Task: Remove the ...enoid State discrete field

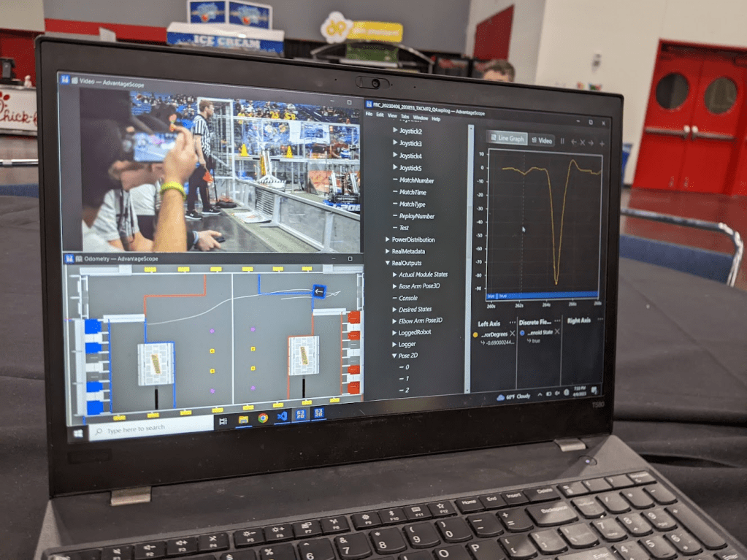Action: [557, 331]
